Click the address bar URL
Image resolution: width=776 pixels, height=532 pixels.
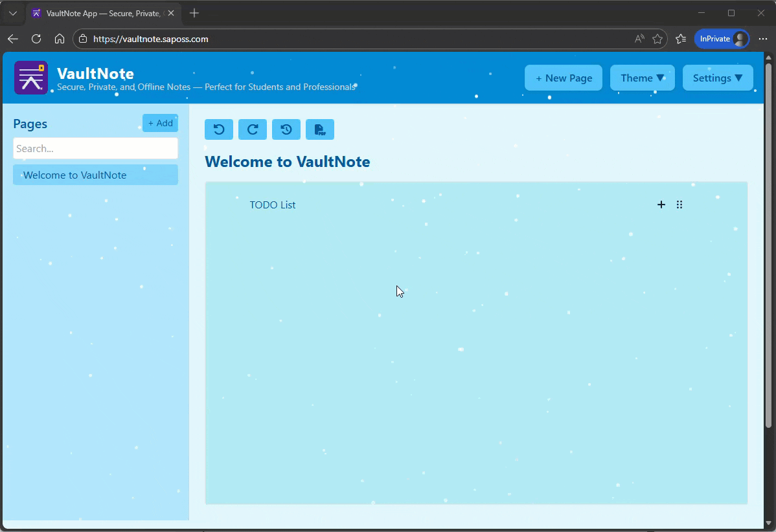pyautogui.click(x=151, y=39)
